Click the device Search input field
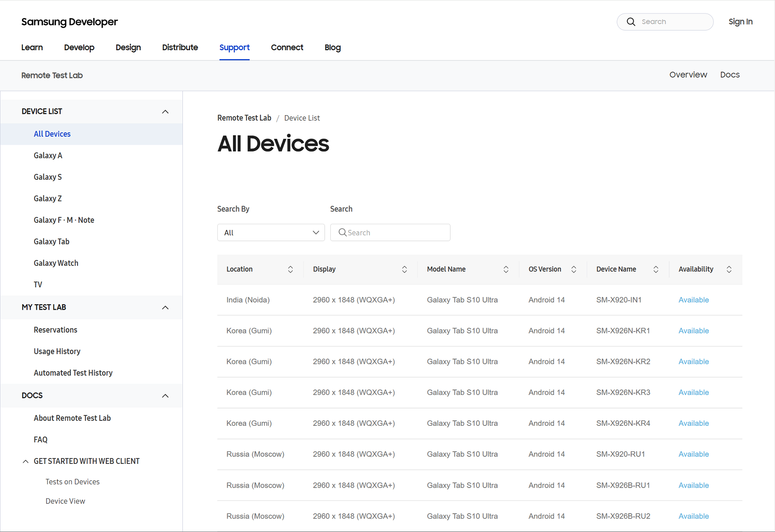 click(x=390, y=233)
